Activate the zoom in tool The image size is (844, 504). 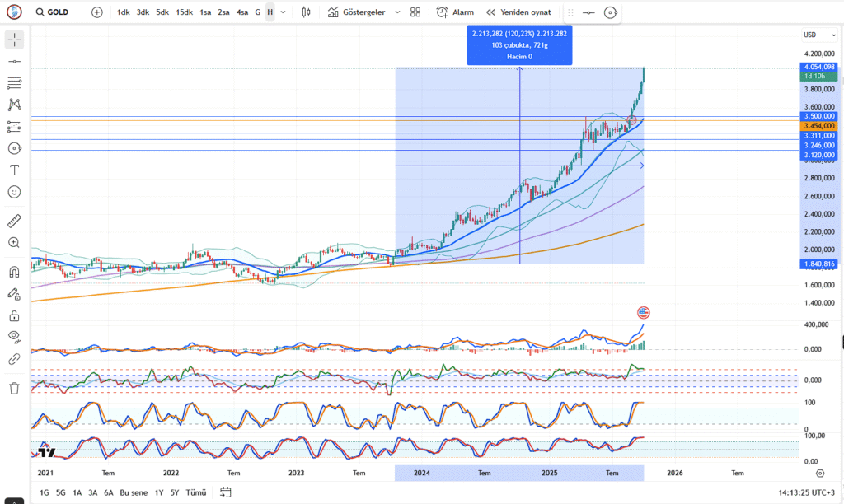pyautogui.click(x=15, y=243)
